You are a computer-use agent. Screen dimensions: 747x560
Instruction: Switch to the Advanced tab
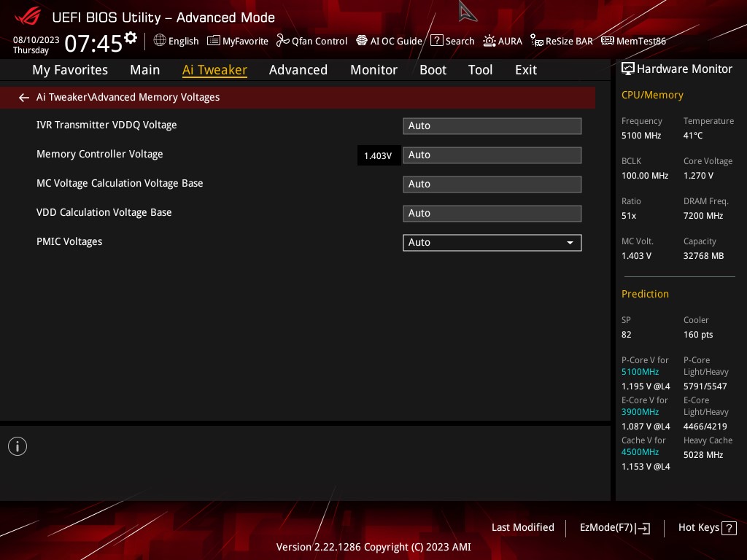(298, 70)
